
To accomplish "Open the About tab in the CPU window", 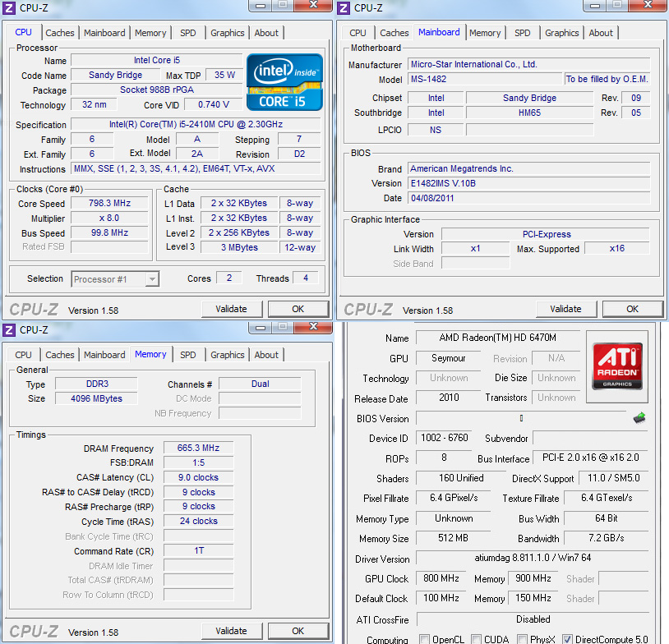I will click(266, 33).
